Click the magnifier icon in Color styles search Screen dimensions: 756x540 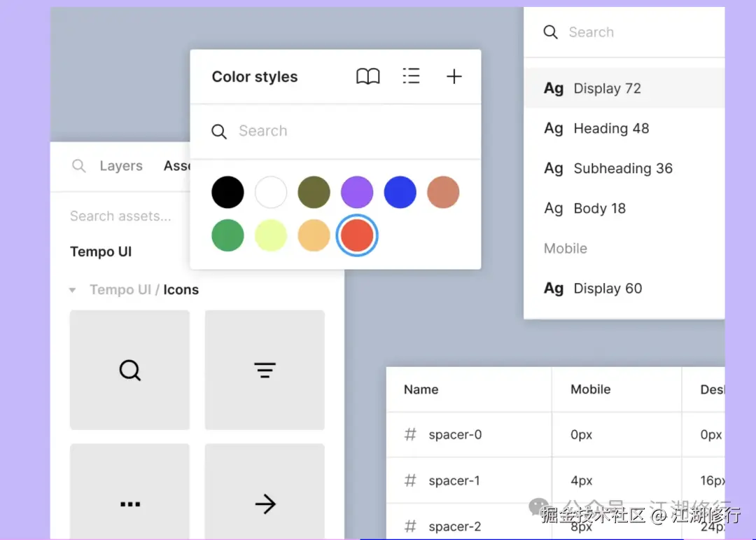pos(219,131)
